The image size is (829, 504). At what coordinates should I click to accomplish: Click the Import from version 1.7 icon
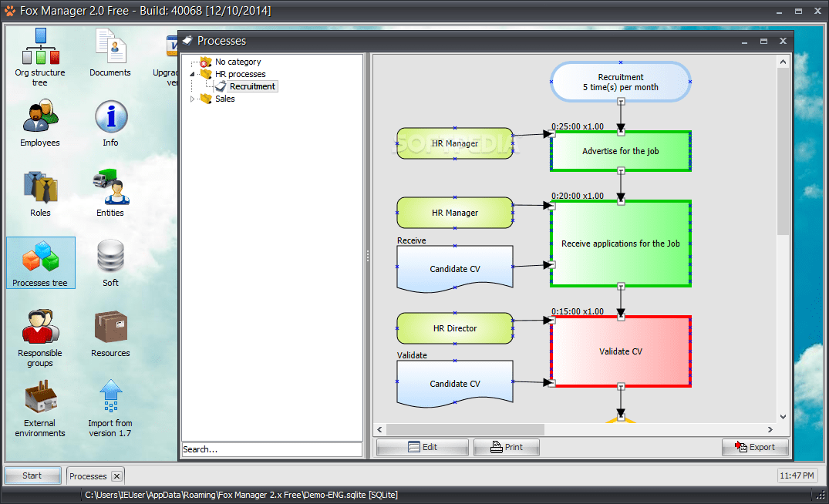[x=110, y=405]
